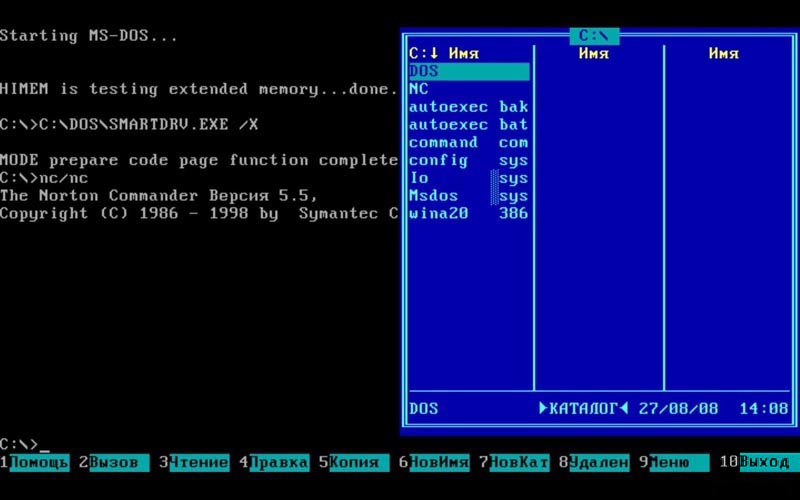800x500 pixels.
Task: Click the rightmost Имя column header
Action: tap(724, 53)
